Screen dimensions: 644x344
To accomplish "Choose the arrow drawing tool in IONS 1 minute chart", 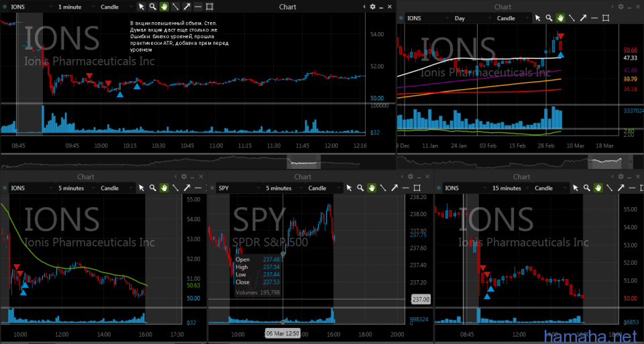I will coord(187,7).
